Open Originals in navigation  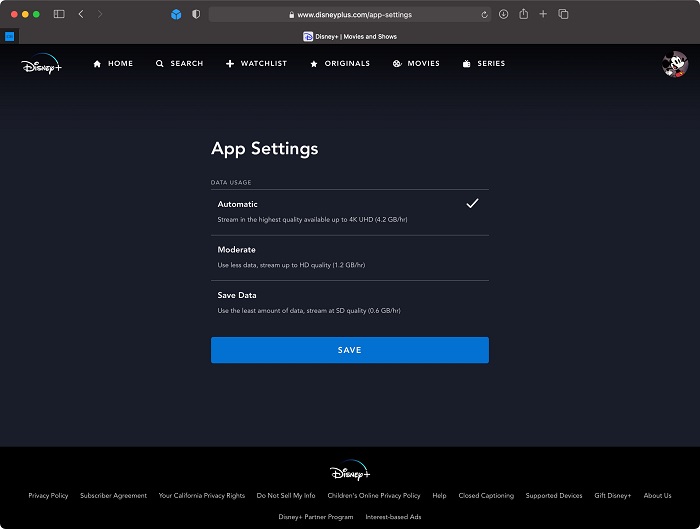click(340, 63)
